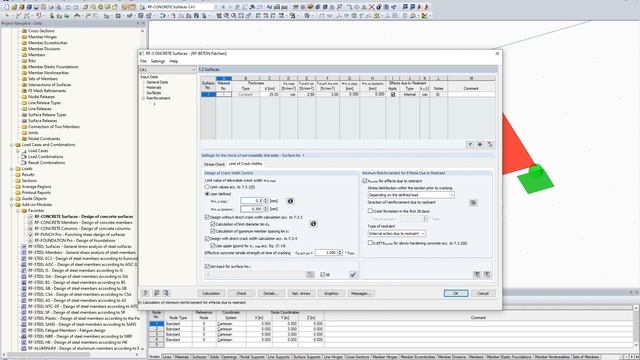Click direction of reinforcement due to restraint icon
The image size is (640, 360).
473,202
